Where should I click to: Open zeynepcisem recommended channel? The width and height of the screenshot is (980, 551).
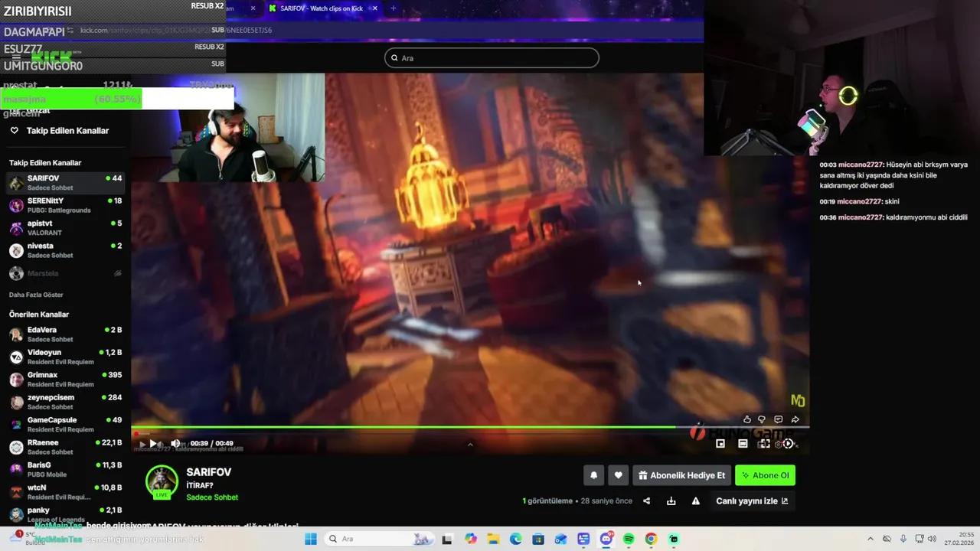(65, 402)
